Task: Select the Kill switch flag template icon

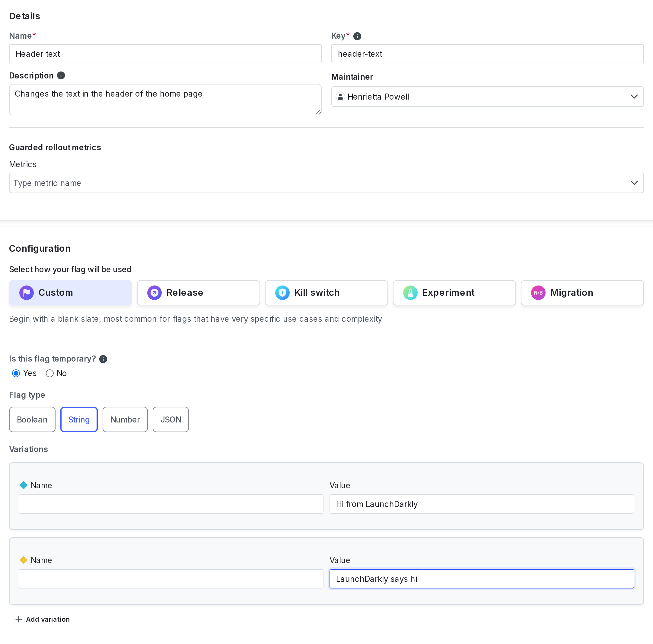Action: pyautogui.click(x=282, y=292)
